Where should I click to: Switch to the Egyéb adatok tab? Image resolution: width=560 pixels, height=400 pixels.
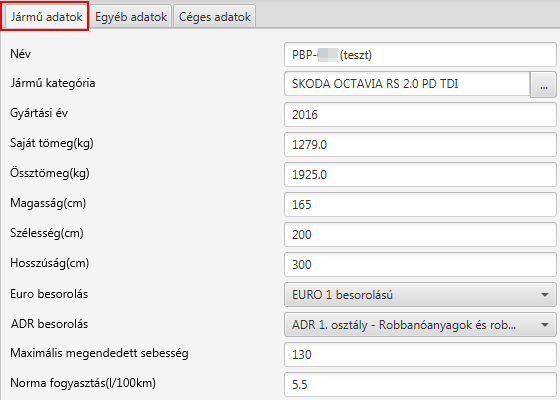coord(131,16)
